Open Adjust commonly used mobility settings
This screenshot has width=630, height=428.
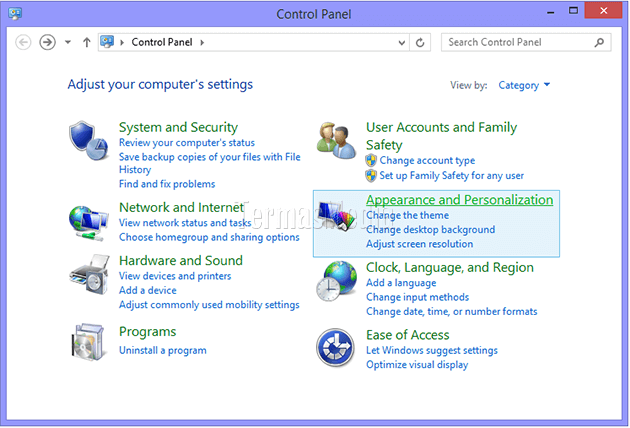point(209,305)
